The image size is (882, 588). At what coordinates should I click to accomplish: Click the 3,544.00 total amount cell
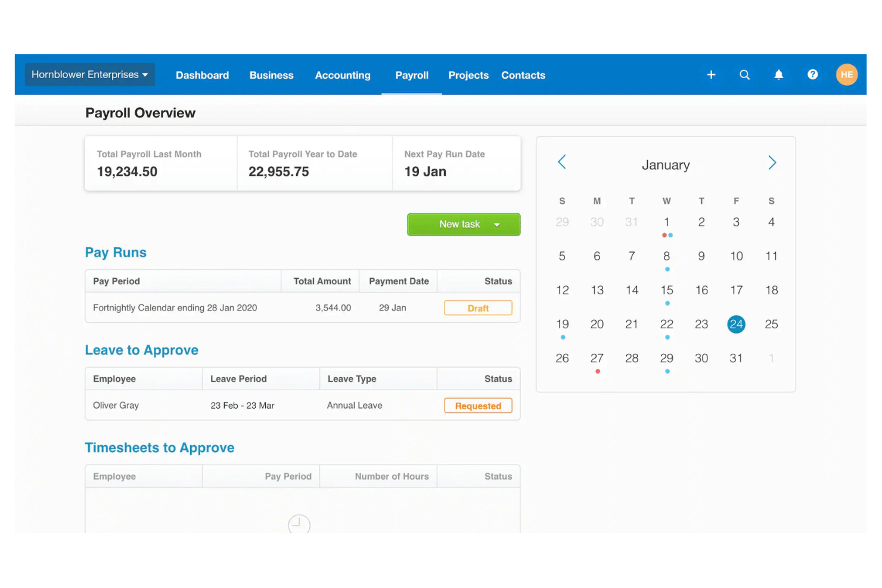[333, 308]
